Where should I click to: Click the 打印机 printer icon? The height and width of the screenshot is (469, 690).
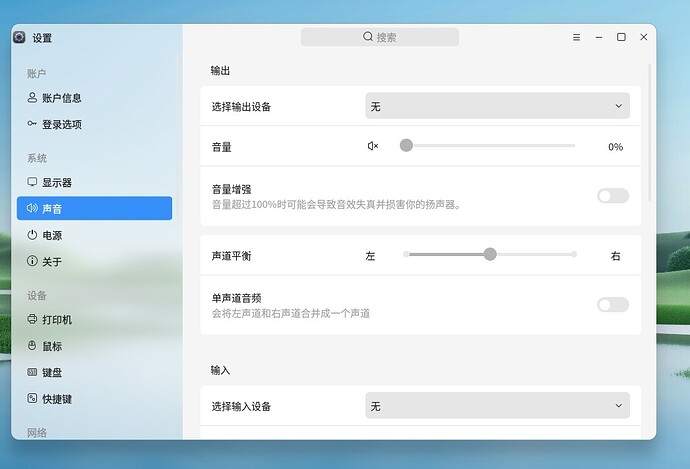tap(32, 319)
